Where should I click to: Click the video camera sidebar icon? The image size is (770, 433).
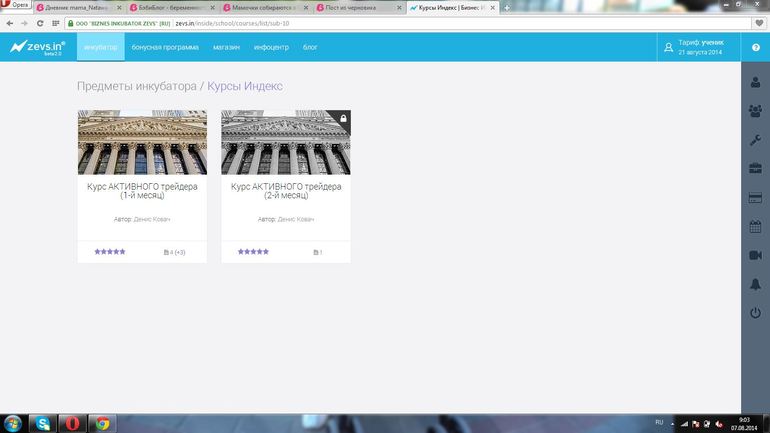click(755, 256)
